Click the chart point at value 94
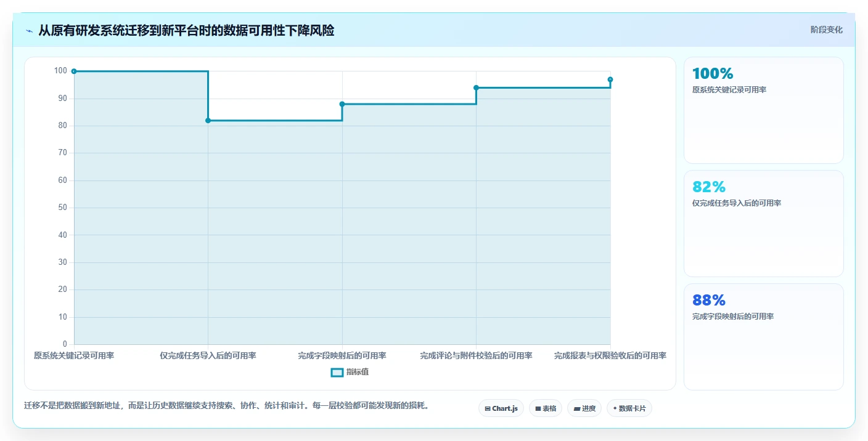Screen dimensions: 868x441 click(476, 87)
